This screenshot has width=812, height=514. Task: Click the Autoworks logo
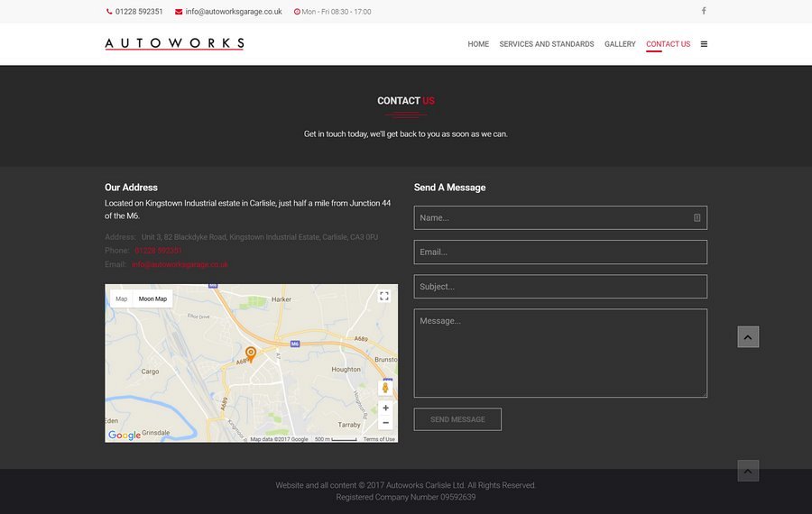pyautogui.click(x=174, y=43)
